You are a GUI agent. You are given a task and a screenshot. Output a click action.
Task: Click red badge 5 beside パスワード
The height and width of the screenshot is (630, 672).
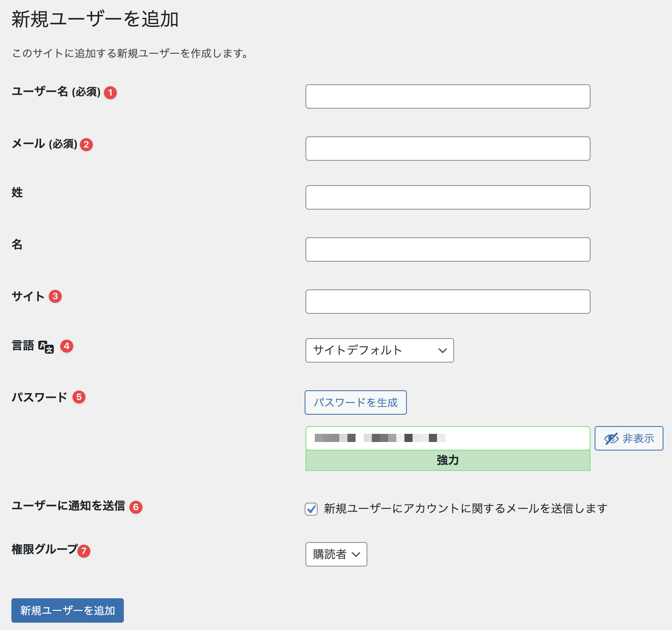[x=79, y=397]
